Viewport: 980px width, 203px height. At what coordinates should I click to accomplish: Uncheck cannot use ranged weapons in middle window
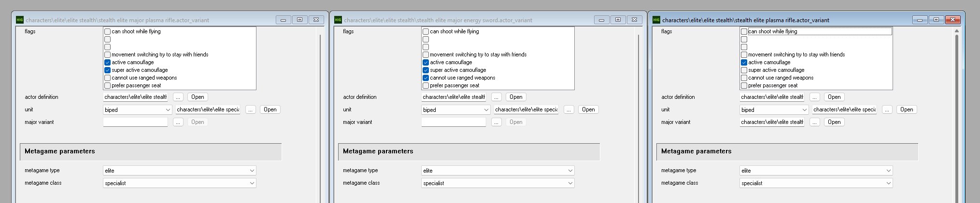click(426, 78)
